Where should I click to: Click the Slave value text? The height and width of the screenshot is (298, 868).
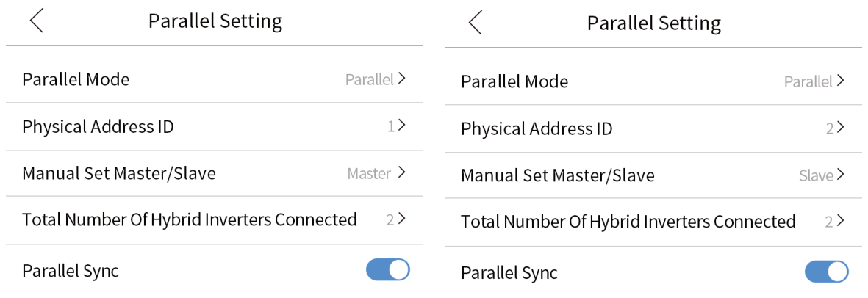coord(816,176)
